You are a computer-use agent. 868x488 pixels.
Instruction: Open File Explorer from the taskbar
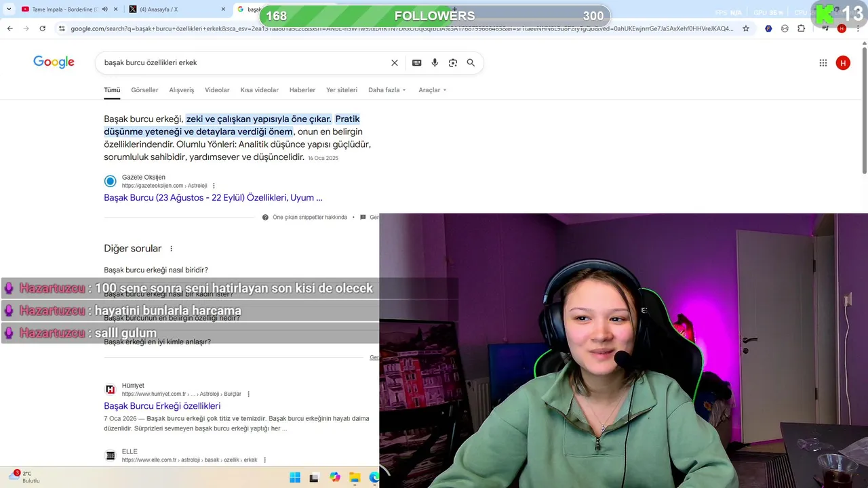tap(355, 478)
